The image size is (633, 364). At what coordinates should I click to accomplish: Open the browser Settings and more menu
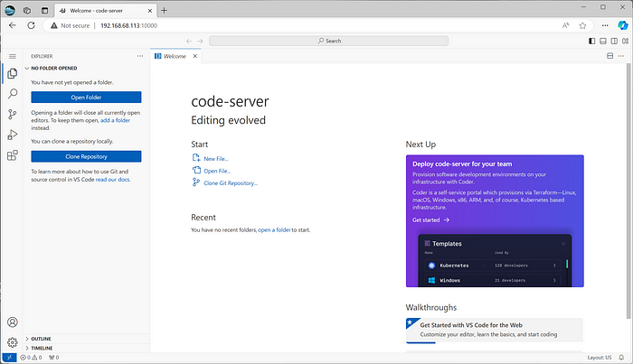605,25
